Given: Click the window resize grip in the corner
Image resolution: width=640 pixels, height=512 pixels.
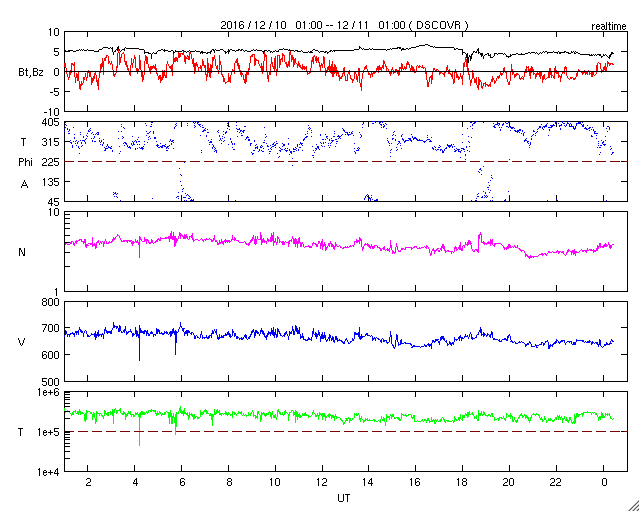Looking at the screenshot, I should click(633, 505).
